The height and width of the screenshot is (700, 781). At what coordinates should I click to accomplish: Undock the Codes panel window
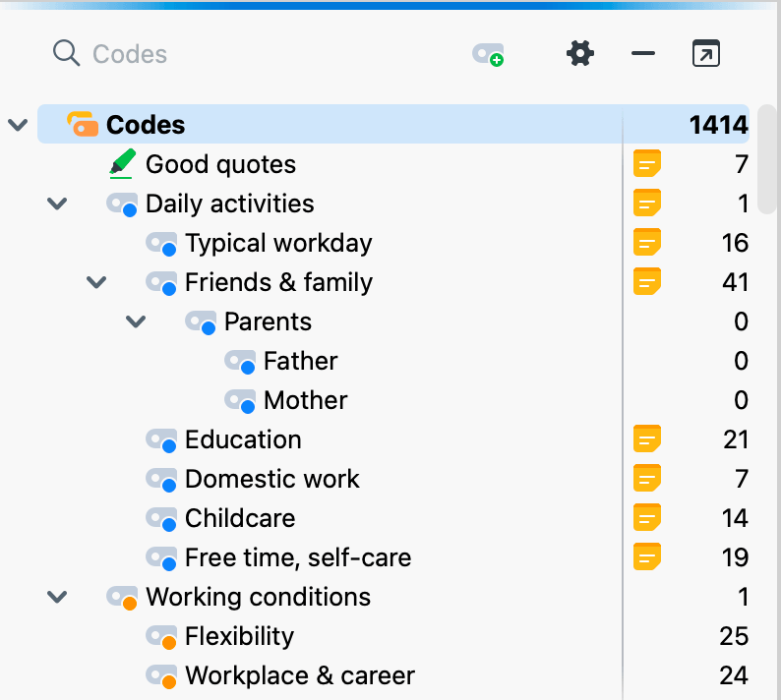[x=706, y=53]
